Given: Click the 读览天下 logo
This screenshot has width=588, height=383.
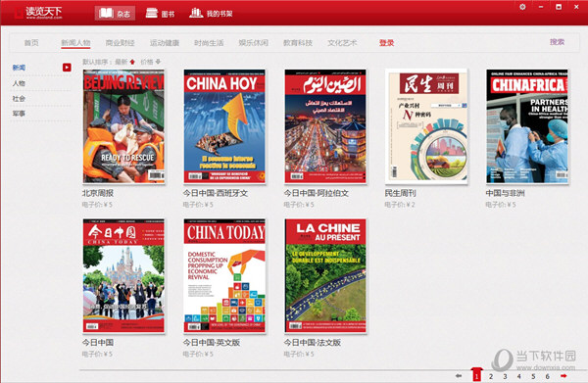Looking at the screenshot, I should point(38,13).
